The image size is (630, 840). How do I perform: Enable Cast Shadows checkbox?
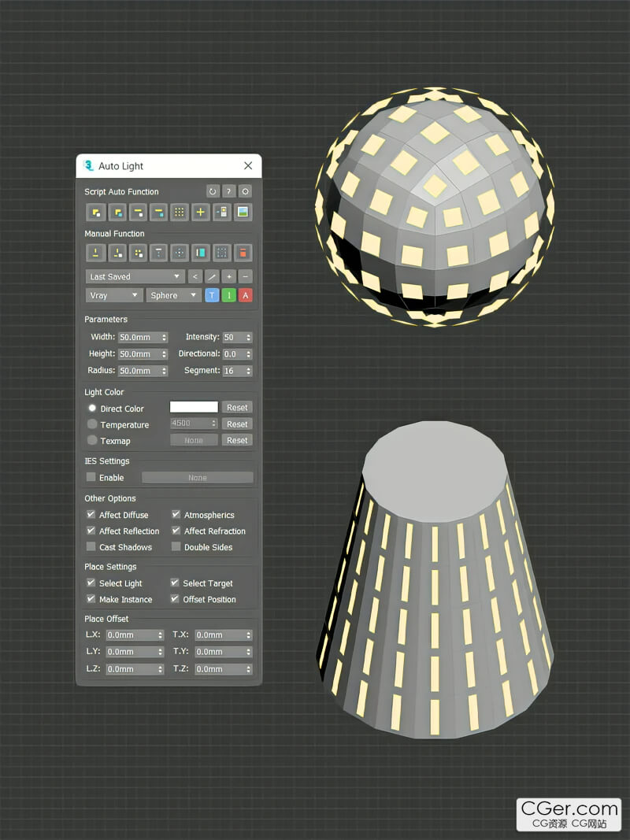click(x=91, y=546)
